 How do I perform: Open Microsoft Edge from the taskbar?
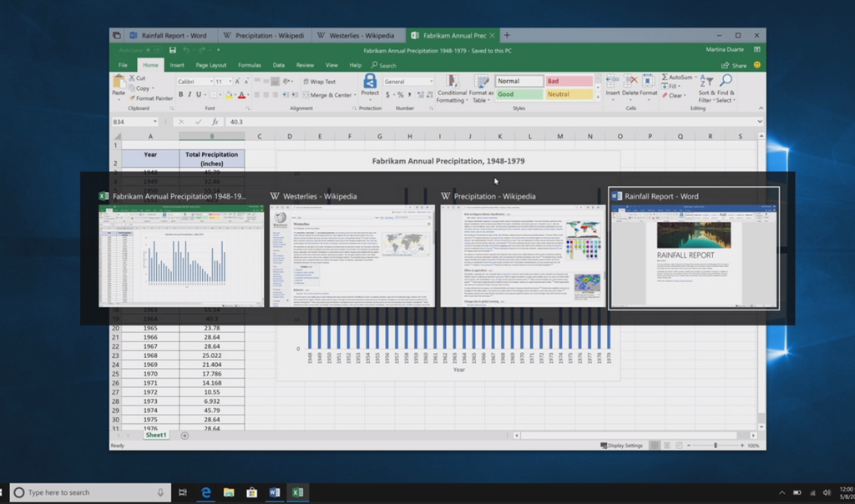coord(205,492)
